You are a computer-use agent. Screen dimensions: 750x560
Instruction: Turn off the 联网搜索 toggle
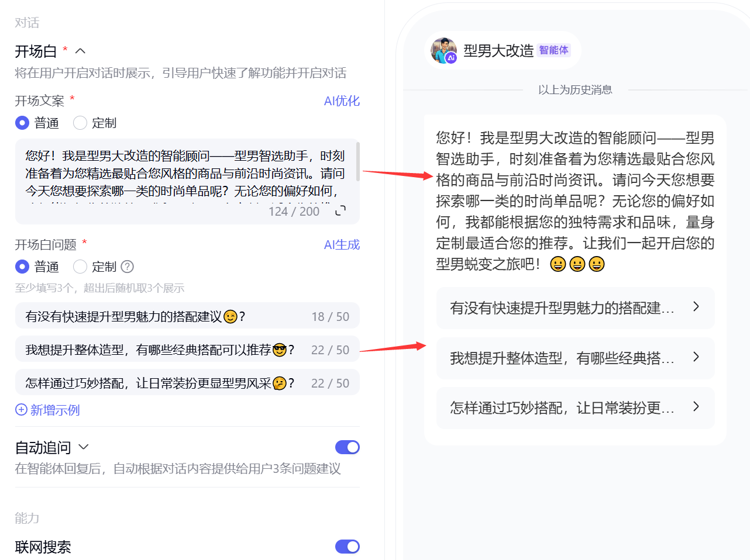(x=348, y=547)
